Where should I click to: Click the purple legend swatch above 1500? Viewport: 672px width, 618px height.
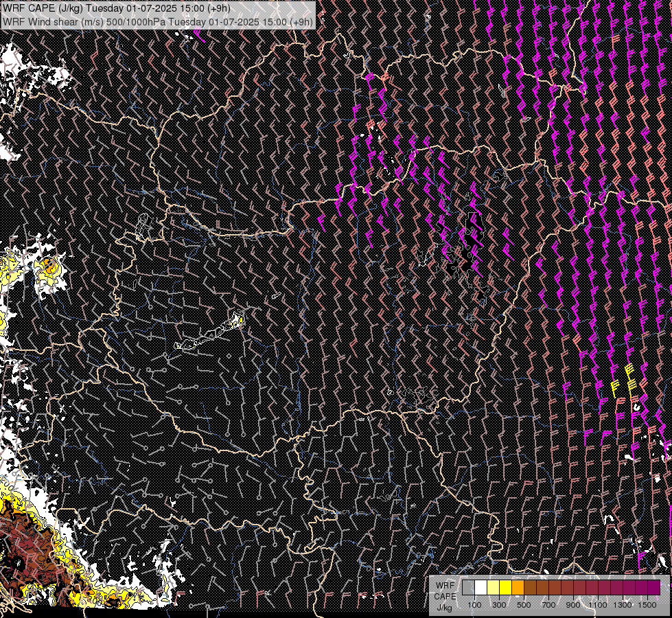point(654,587)
